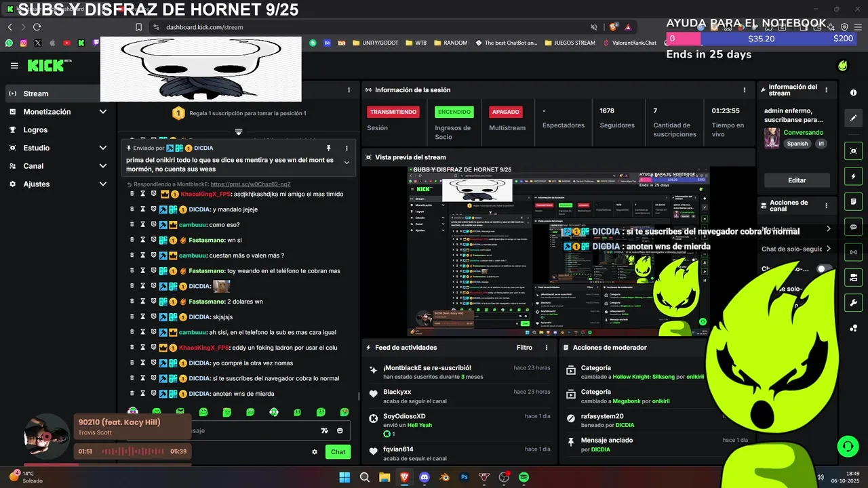Viewport: 868px width, 488px height.
Task: Unpin the pinned message from DICDIA
Action: 328,148
